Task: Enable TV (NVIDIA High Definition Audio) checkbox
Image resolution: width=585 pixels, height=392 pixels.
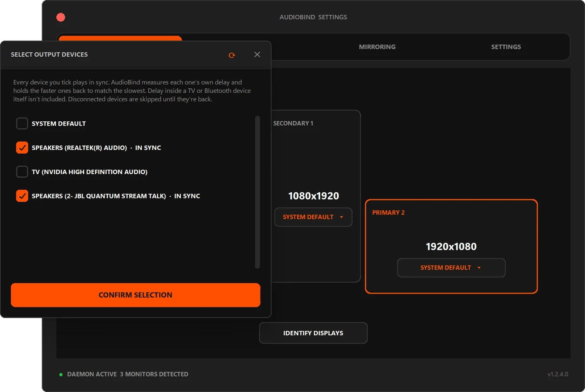Action: [x=22, y=172]
